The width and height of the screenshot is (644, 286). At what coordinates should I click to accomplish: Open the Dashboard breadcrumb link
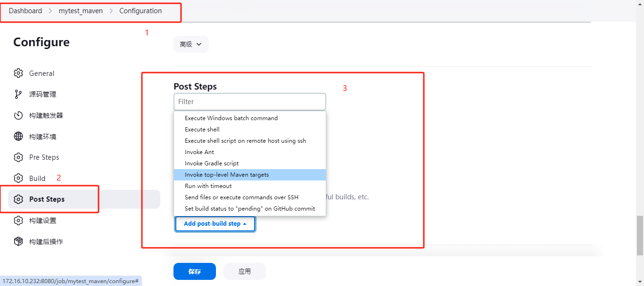coord(25,11)
